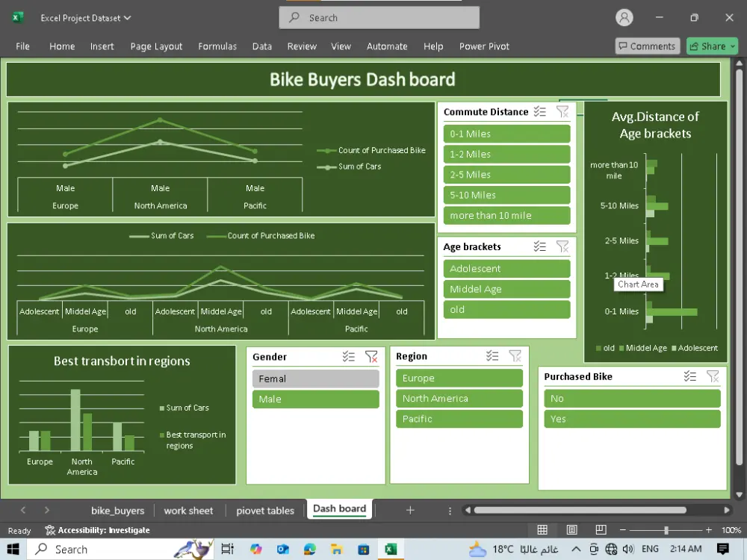Toggle Middel Age slicer item
The width and height of the screenshot is (747, 560).
[x=507, y=289]
